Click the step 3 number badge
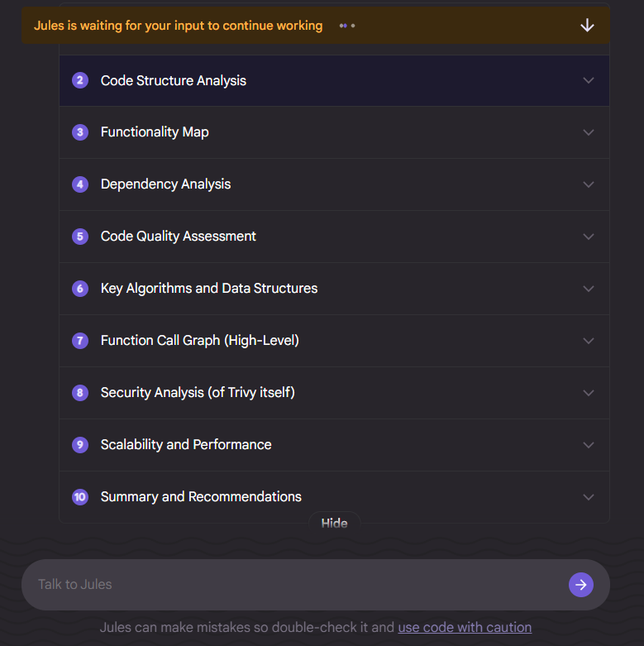644x646 pixels. coord(80,132)
